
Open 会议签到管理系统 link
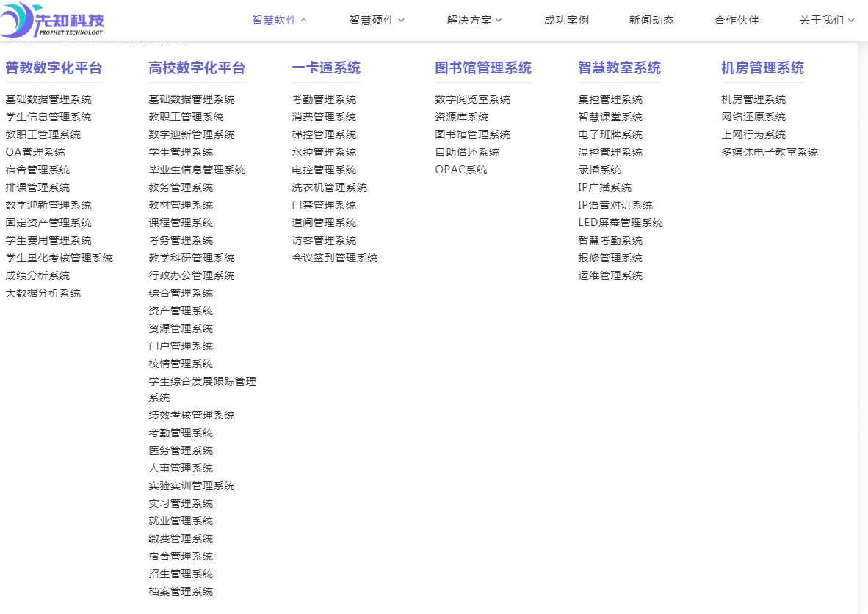click(335, 258)
